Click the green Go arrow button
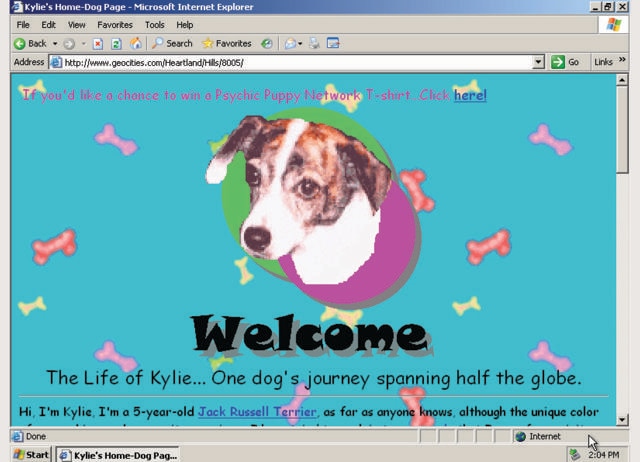Viewport: 640px width, 462px height. coord(558,62)
